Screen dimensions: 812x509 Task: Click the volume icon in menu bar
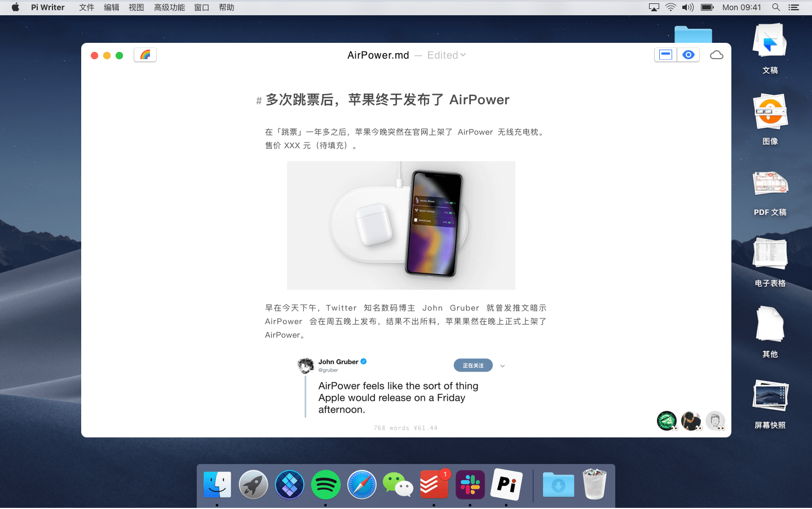coord(688,7)
